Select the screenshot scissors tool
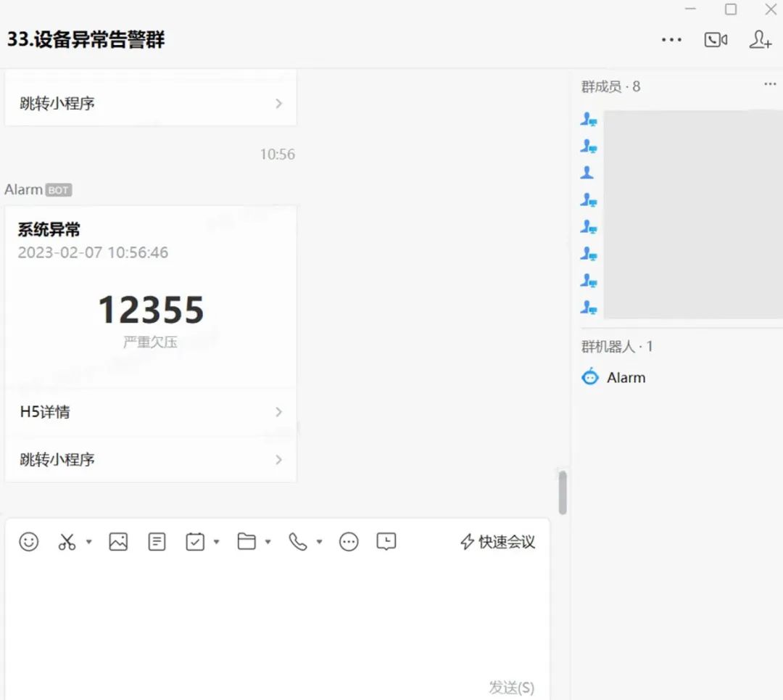 point(65,541)
